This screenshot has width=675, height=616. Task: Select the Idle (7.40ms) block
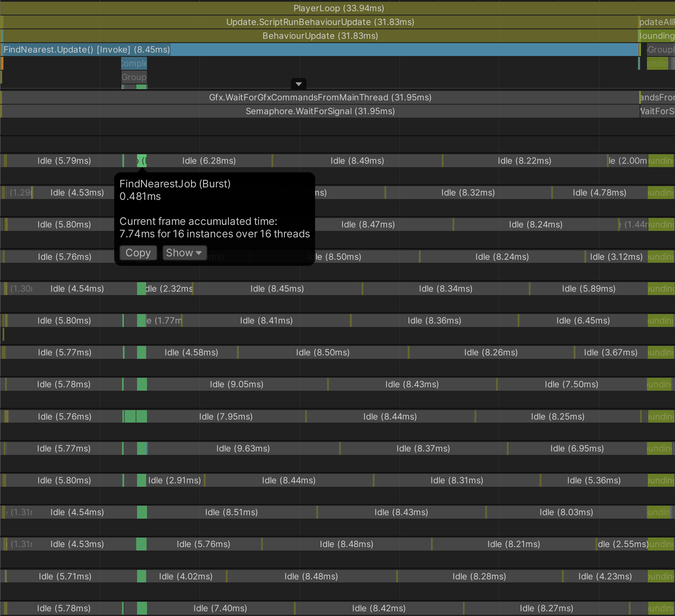pos(220,608)
